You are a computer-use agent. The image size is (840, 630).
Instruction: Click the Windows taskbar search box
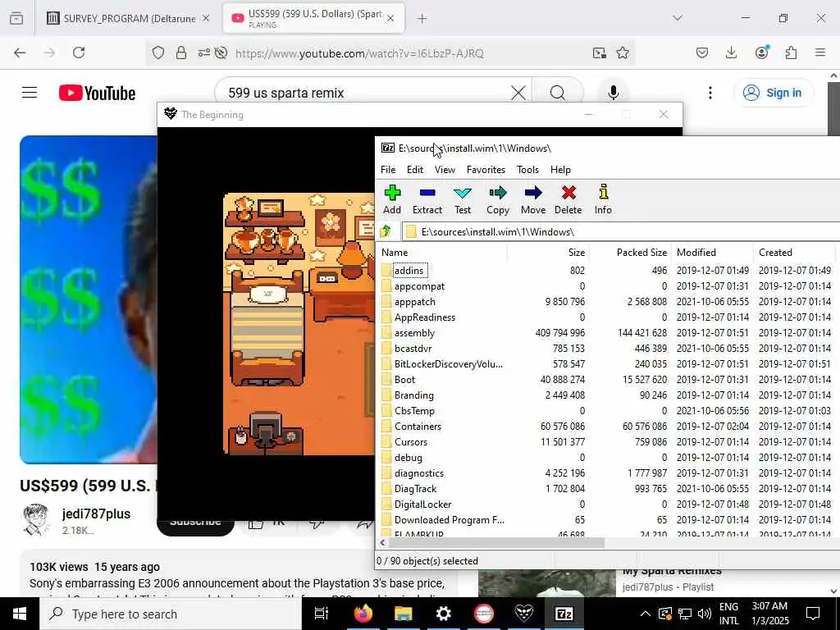[171, 614]
